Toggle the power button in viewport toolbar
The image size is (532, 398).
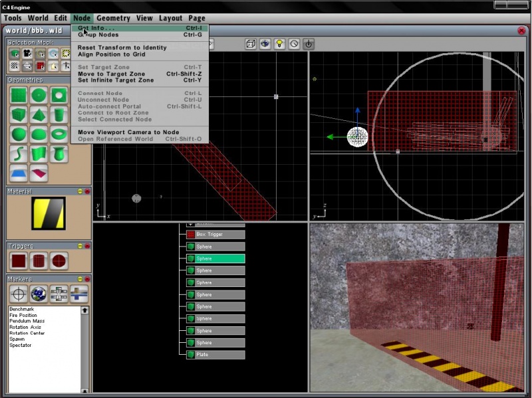(309, 44)
